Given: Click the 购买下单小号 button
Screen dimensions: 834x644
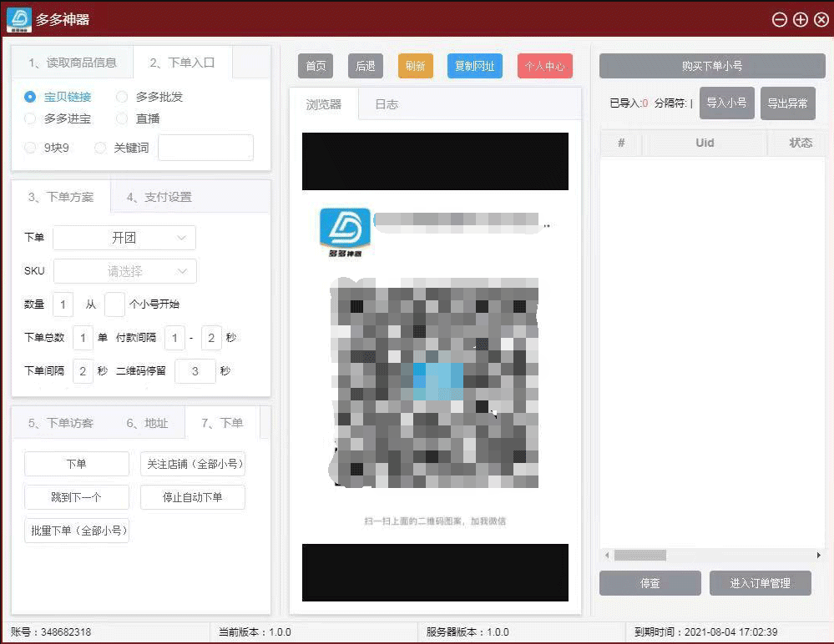Looking at the screenshot, I should click(712, 66).
